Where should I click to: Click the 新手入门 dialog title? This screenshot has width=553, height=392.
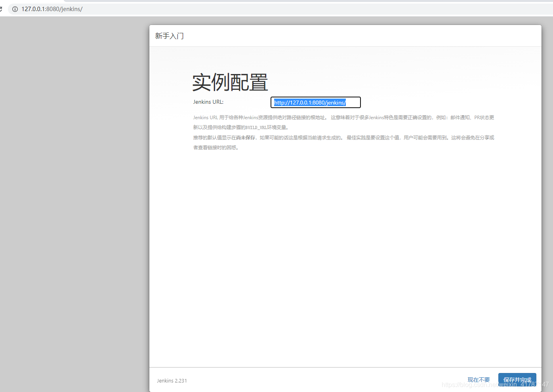point(170,36)
